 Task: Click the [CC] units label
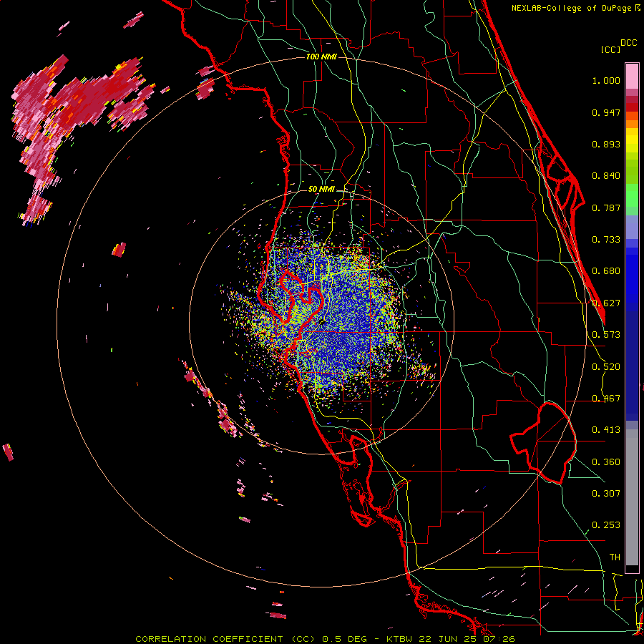pos(610,49)
